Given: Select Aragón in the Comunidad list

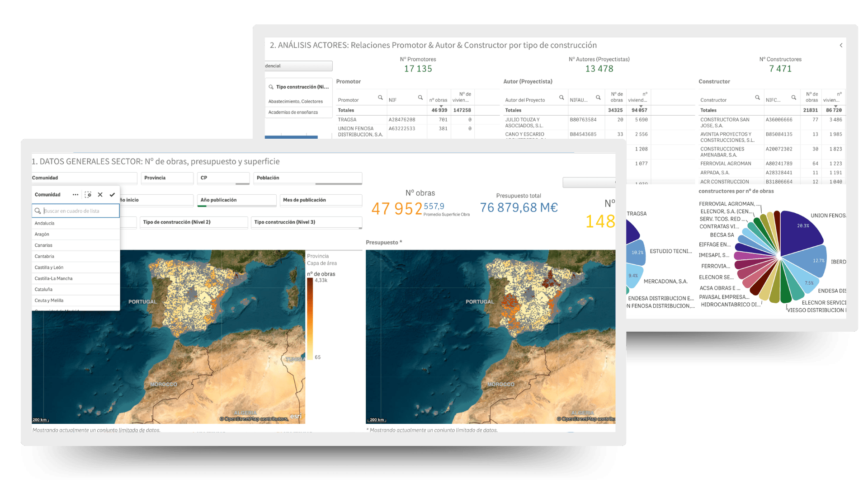Looking at the screenshot, I should pos(75,234).
